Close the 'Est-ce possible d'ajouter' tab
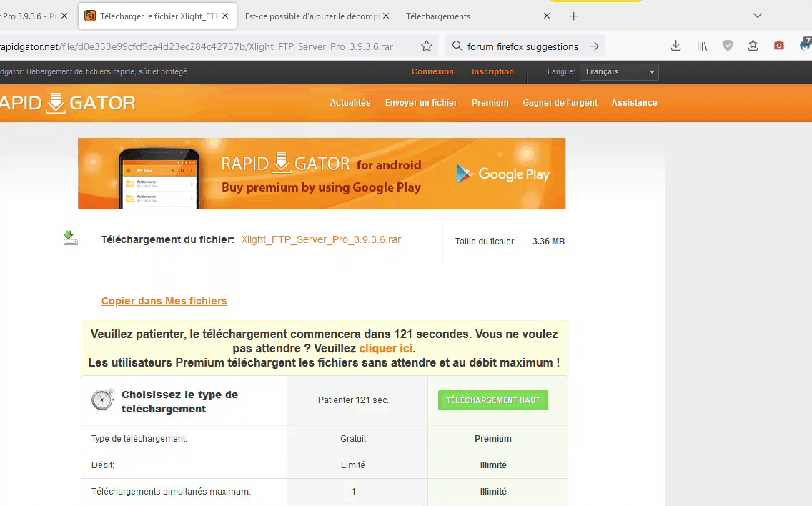 (x=386, y=16)
